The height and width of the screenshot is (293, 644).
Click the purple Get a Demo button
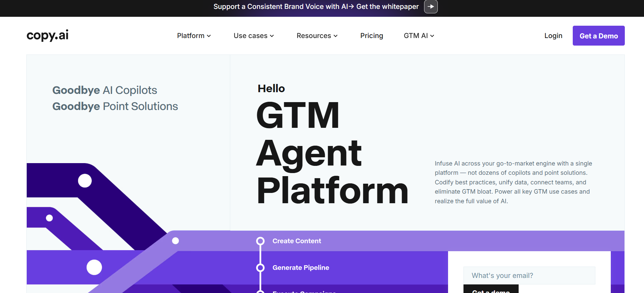pos(598,36)
